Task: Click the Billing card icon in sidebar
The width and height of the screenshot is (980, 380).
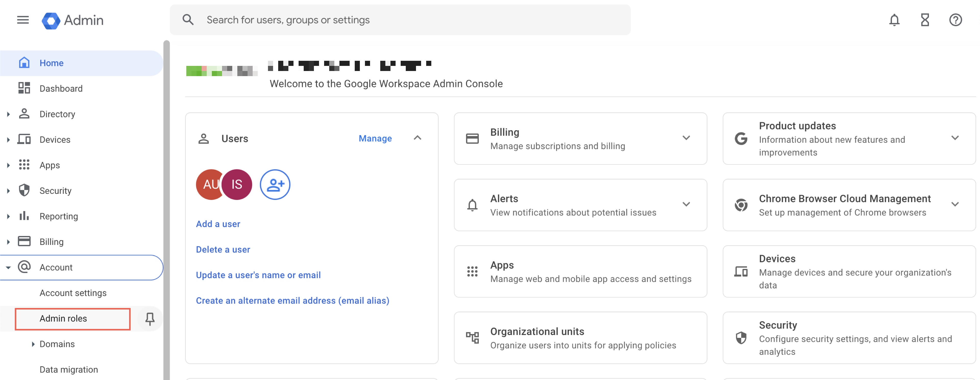Action: (x=24, y=241)
